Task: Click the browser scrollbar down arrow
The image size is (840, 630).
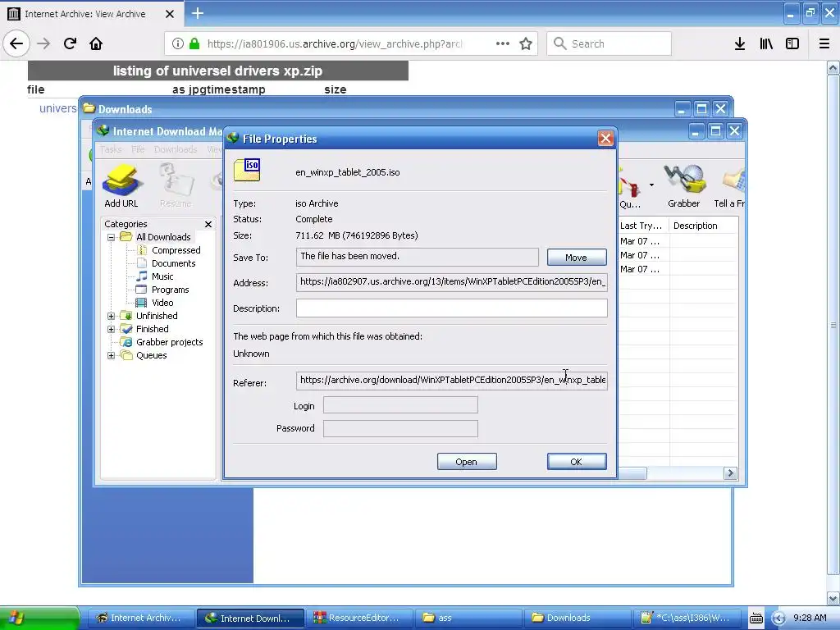Action: point(833,598)
